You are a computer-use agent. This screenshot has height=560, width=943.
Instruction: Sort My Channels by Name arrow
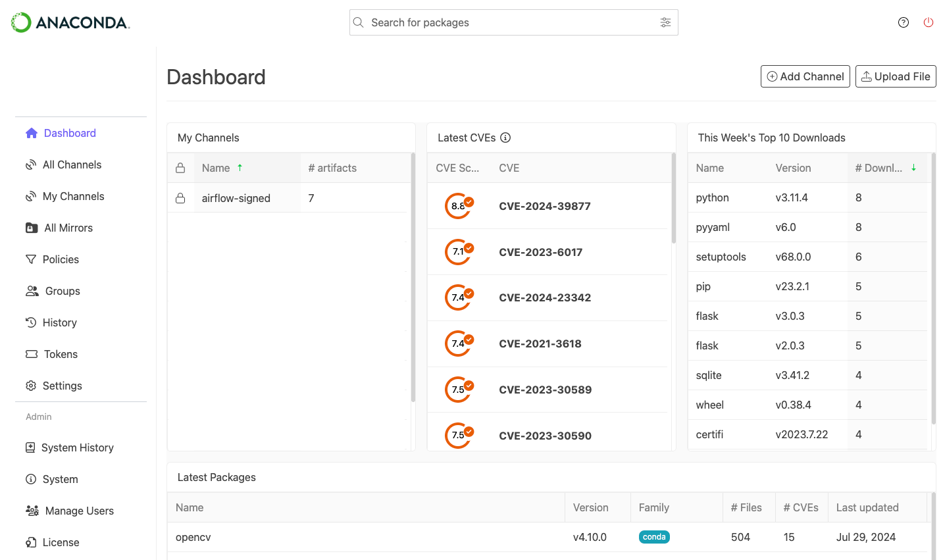coord(240,168)
